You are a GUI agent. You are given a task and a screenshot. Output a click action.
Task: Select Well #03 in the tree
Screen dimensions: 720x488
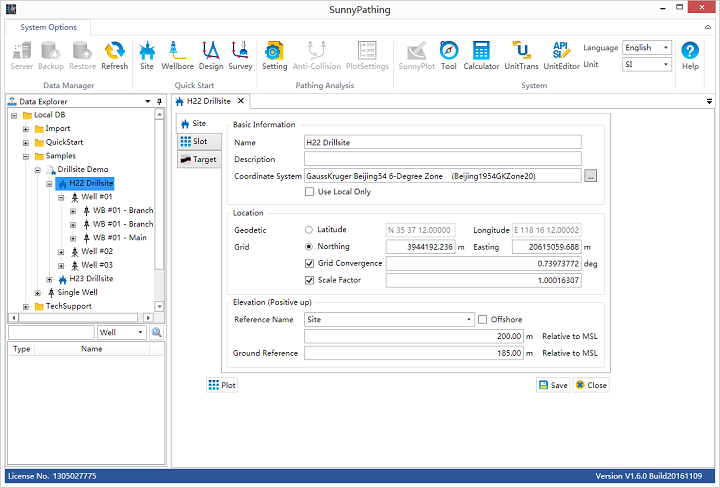[x=96, y=265]
